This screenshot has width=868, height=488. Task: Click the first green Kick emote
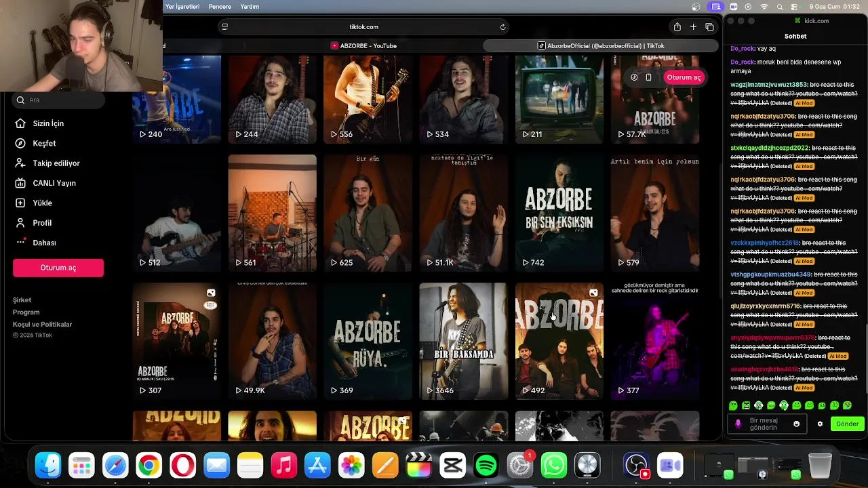click(733, 405)
